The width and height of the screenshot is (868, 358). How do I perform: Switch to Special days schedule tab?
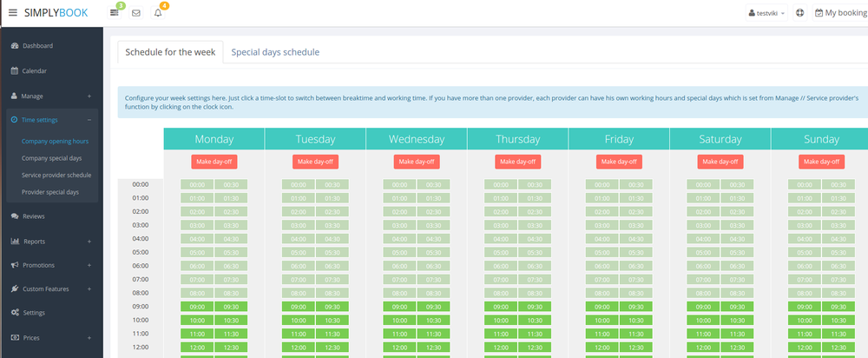click(275, 52)
